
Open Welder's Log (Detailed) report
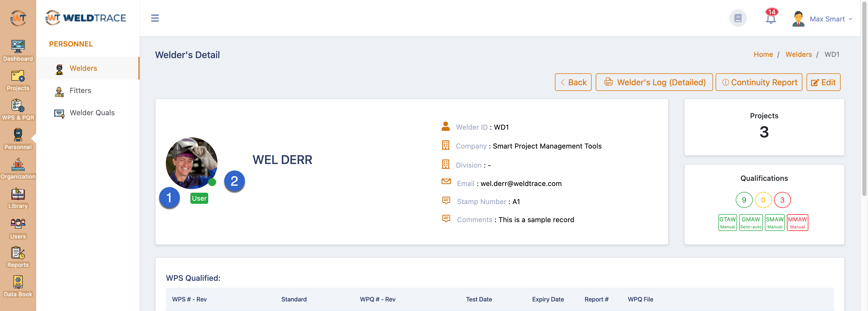tap(654, 82)
